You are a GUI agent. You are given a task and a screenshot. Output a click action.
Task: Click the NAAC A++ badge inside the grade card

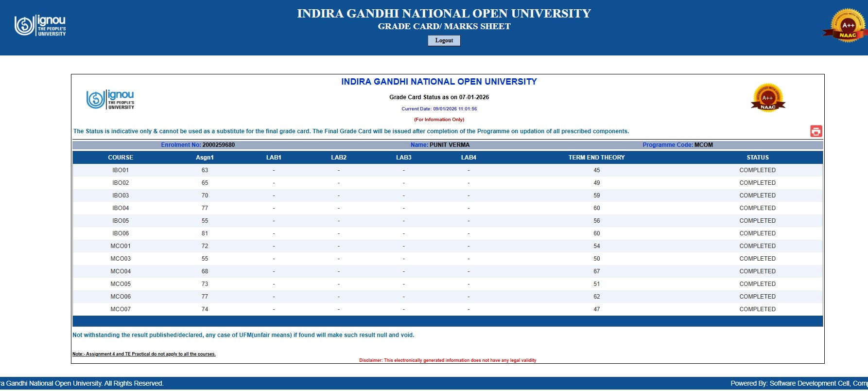(768, 98)
